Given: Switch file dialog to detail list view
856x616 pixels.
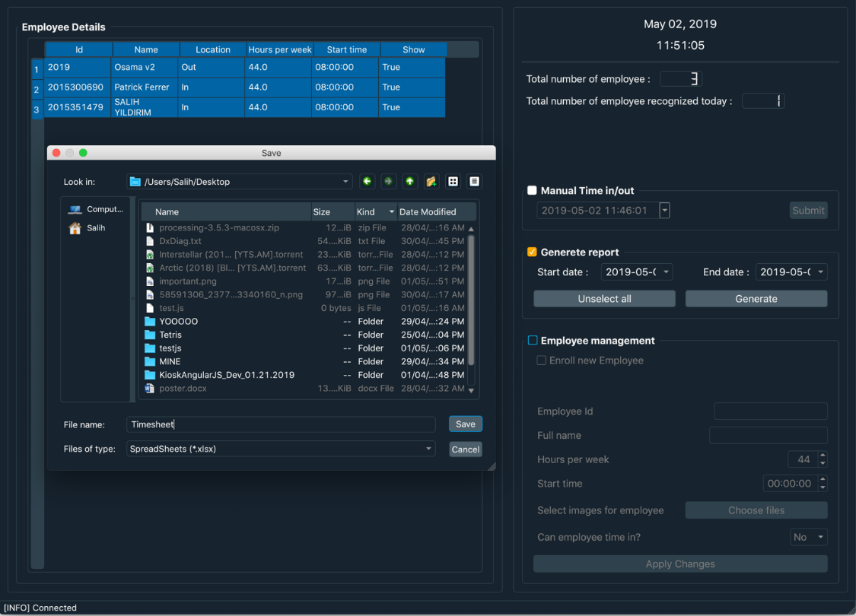Looking at the screenshot, I should pyautogui.click(x=474, y=182).
